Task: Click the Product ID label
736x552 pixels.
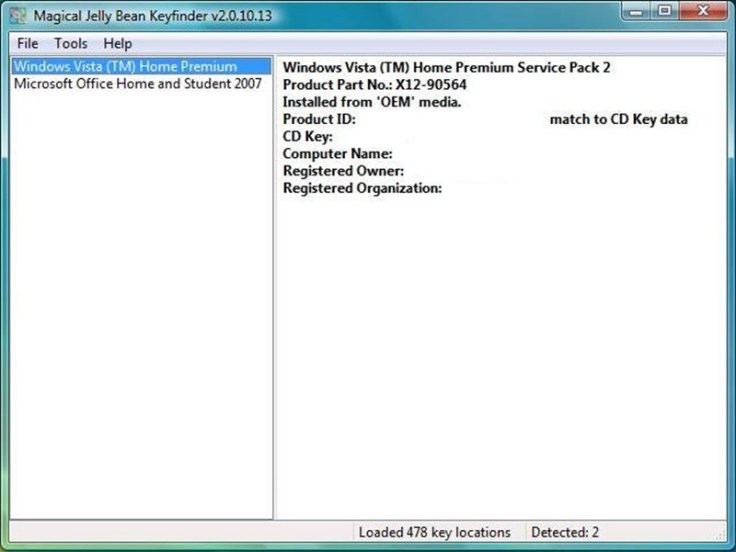Action: point(319,119)
